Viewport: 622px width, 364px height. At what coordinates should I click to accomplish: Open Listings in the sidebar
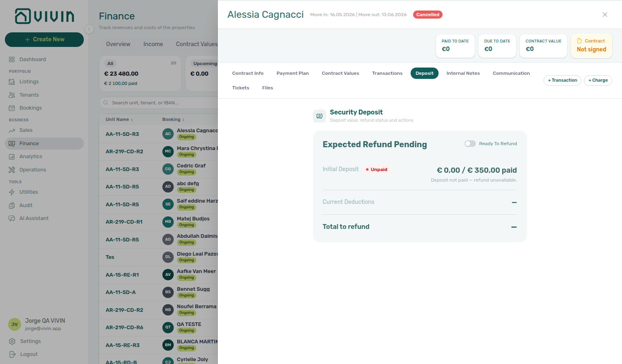pyautogui.click(x=44, y=82)
